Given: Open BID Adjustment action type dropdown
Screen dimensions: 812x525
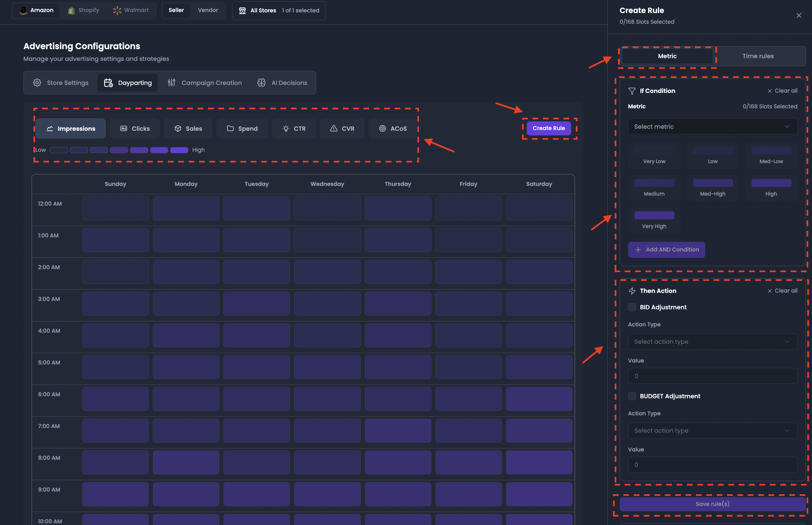Looking at the screenshot, I should click(x=712, y=342).
